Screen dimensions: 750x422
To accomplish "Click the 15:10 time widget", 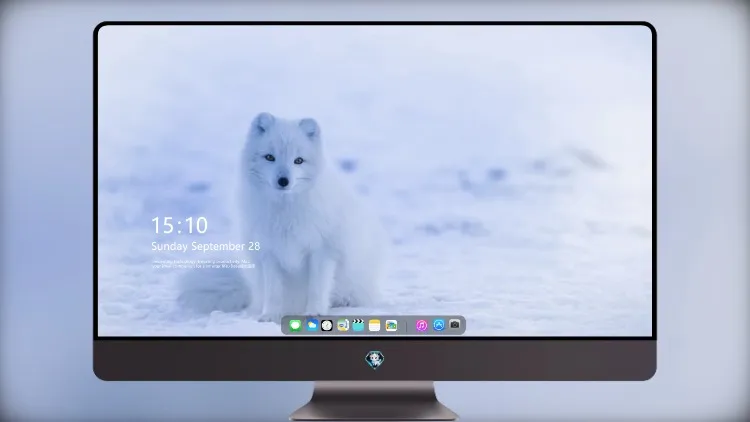I will click(179, 225).
